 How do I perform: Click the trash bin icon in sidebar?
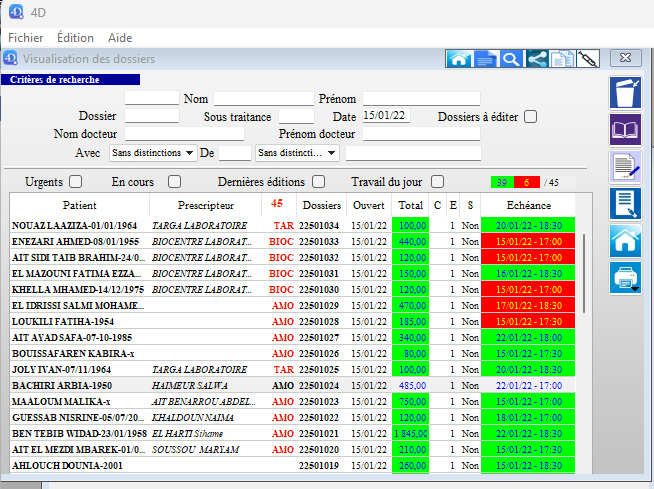pyautogui.click(x=625, y=93)
